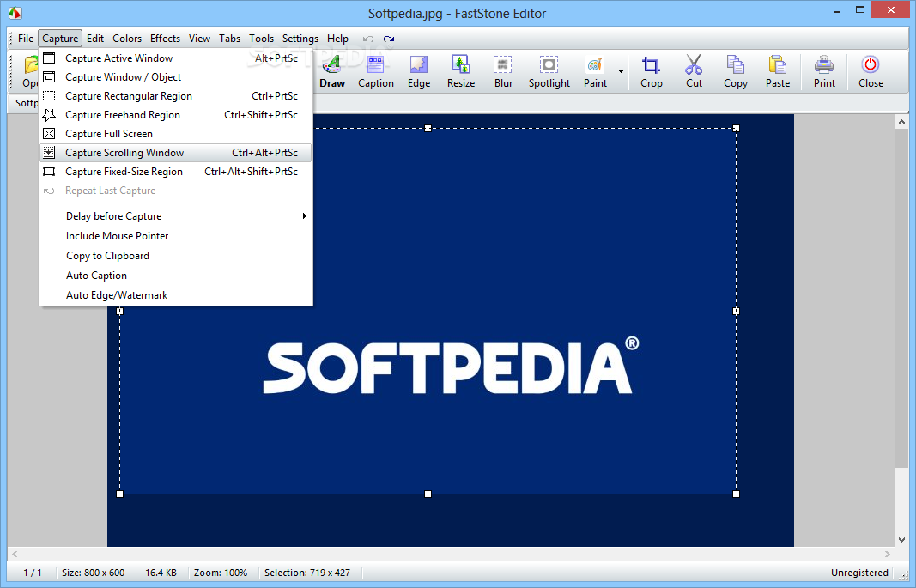Click the bottom-center selection handle
The width and height of the screenshot is (916, 588).
tap(428, 494)
